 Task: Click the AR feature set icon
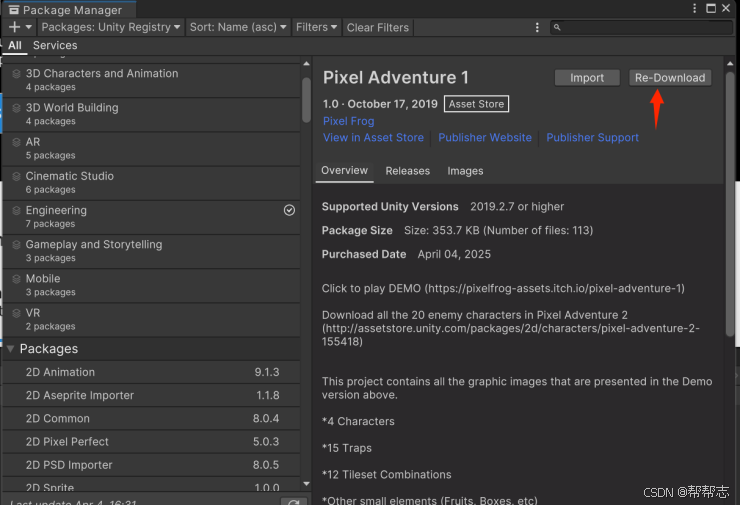coord(16,142)
